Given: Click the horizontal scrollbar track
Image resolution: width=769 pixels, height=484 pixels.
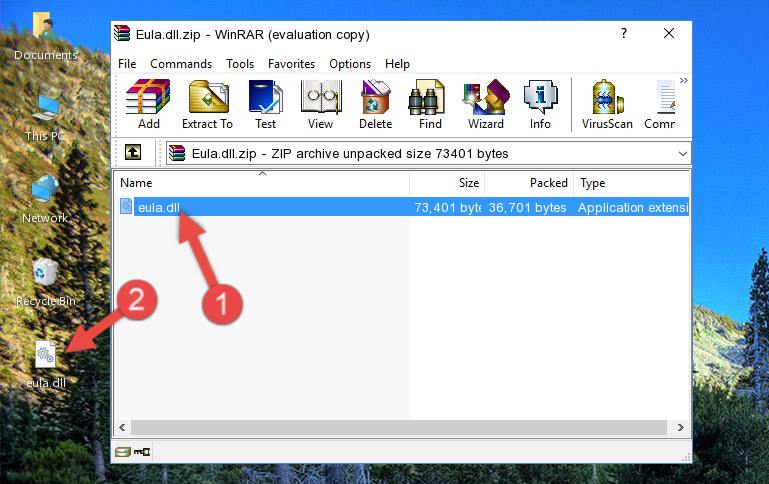Looking at the screenshot, I should [399, 427].
